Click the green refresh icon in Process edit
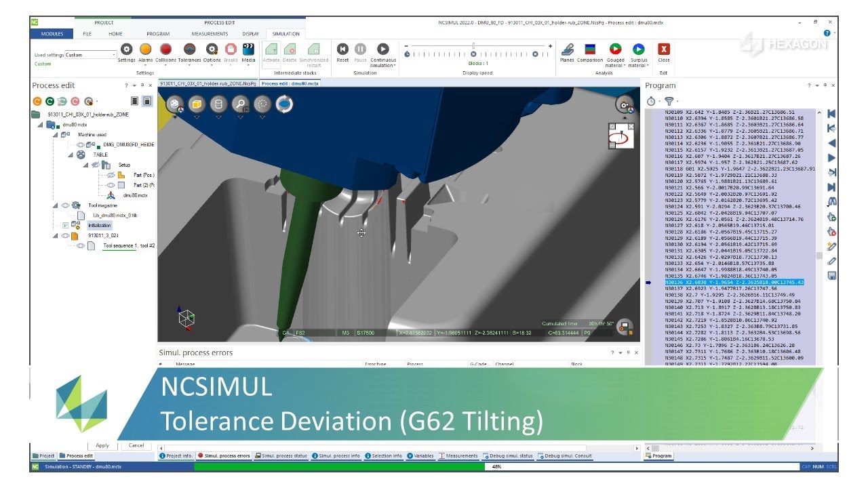Viewport: 868px width, 488px height. pyautogui.click(x=50, y=101)
